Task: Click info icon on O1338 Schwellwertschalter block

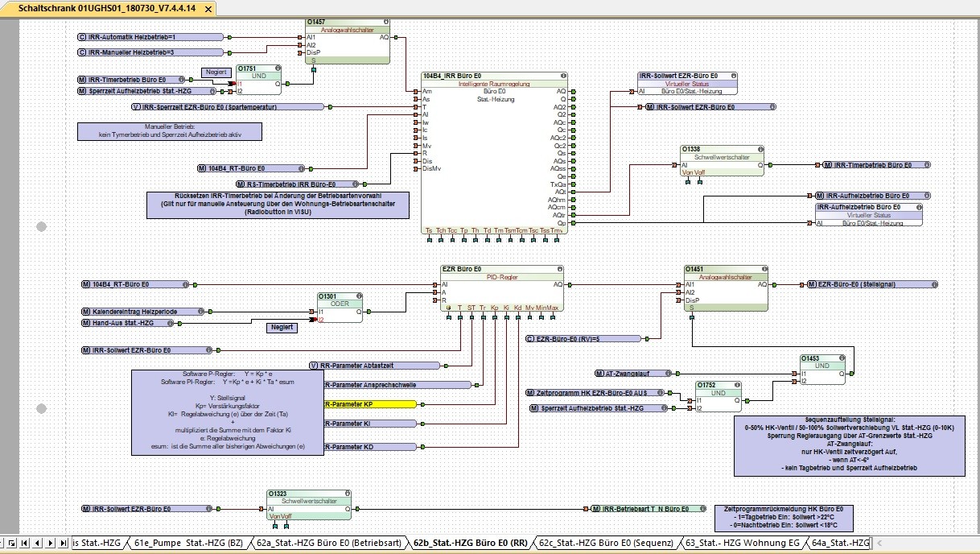Action: tap(760, 149)
